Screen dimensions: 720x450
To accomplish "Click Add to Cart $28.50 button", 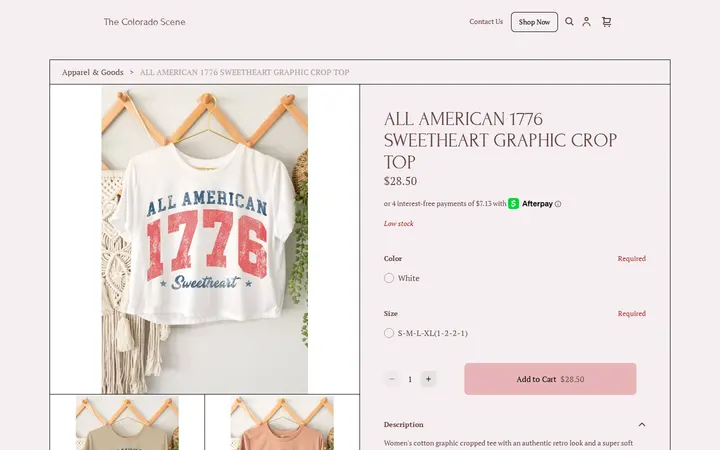I will (550, 379).
